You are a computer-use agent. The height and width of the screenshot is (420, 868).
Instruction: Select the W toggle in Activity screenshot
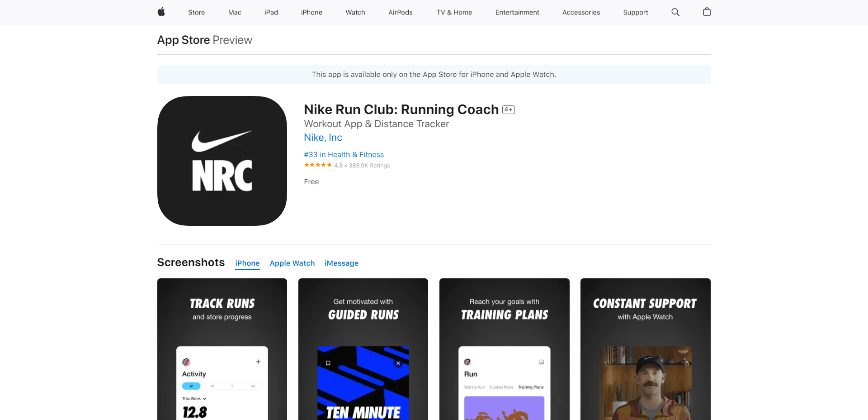click(191, 386)
